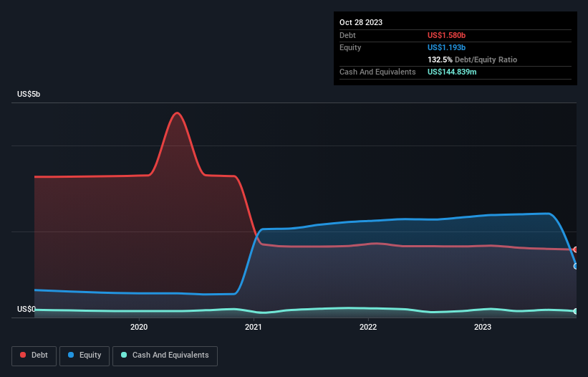The width and height of the screenshot is (588, 377).
Task: Click the red Debt legend dot
Action: pos(23,355)
